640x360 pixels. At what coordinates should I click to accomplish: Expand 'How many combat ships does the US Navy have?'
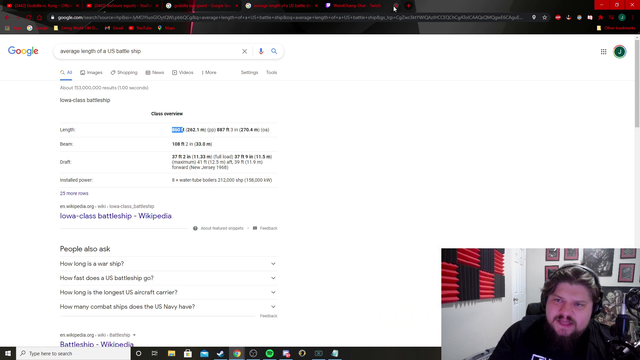tap(168, 307)
